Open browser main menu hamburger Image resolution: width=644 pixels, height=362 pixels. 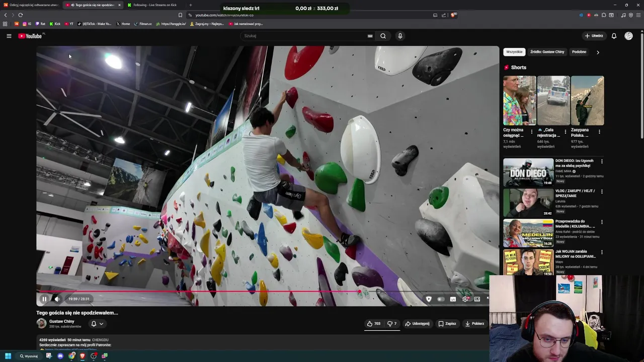pos(638,15)
